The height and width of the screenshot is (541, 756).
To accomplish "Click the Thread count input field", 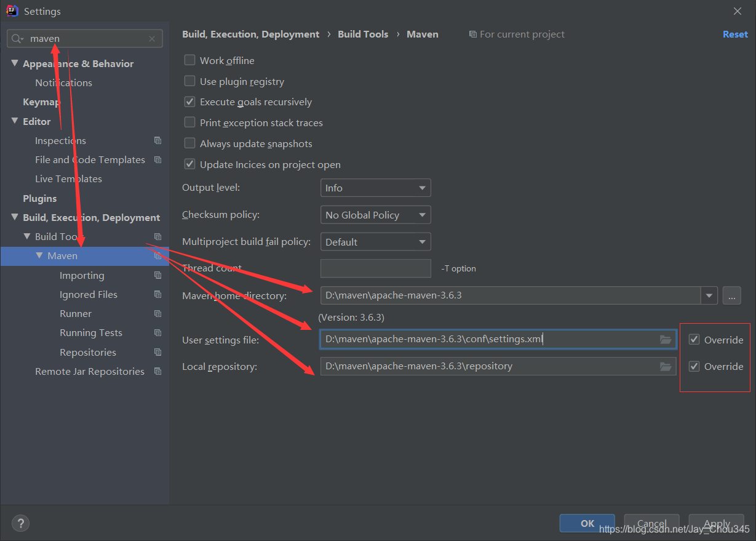I will (x=375, y=268).
